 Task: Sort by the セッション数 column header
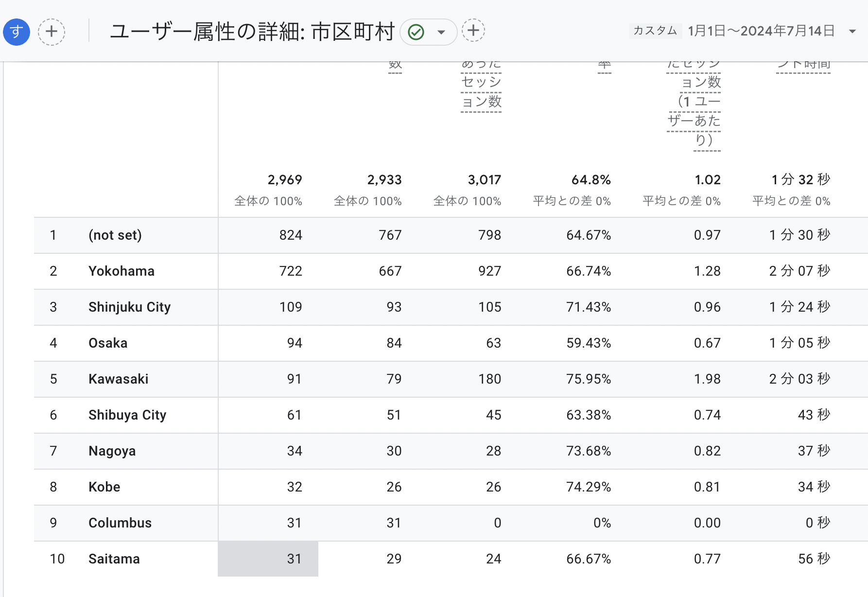point(481,91)
